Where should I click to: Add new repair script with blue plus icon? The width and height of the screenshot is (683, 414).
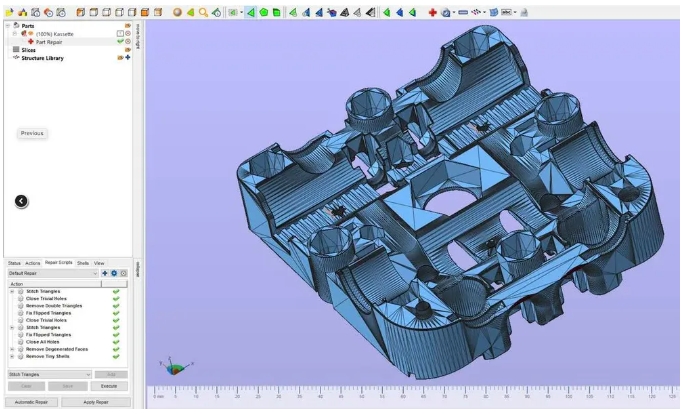pos(105,273)
